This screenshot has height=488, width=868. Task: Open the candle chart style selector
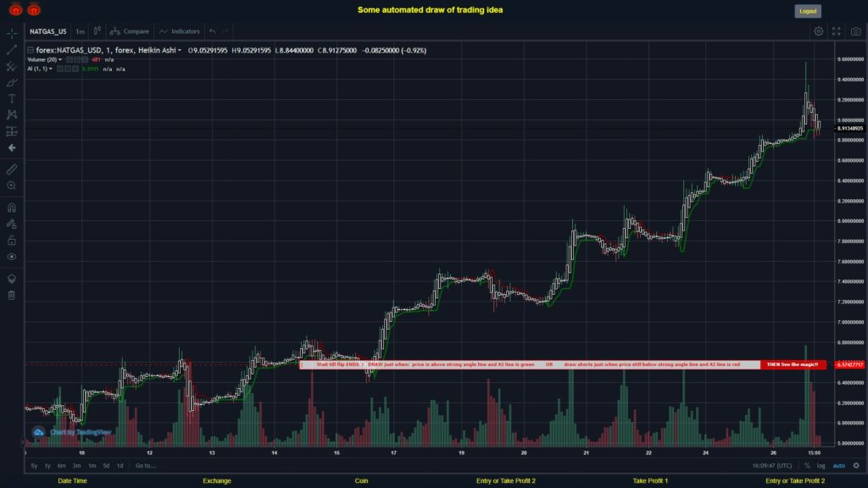(x=97, y=31)
